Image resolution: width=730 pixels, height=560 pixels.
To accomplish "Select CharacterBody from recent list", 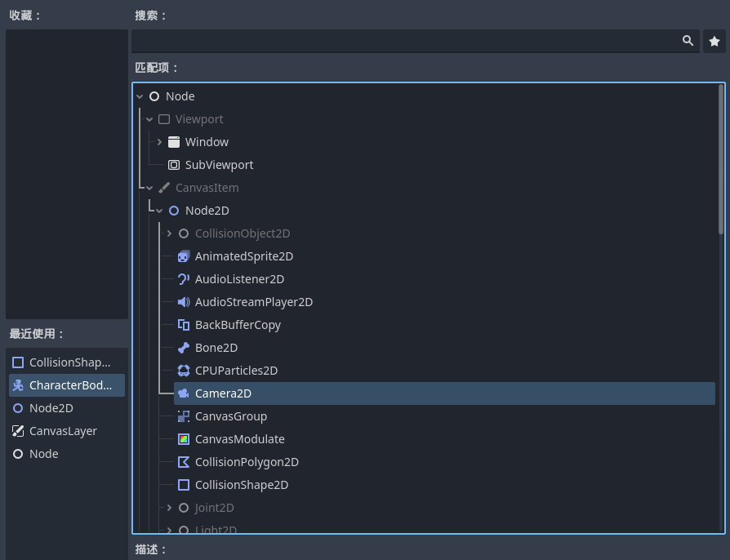I will coord(67,385).
